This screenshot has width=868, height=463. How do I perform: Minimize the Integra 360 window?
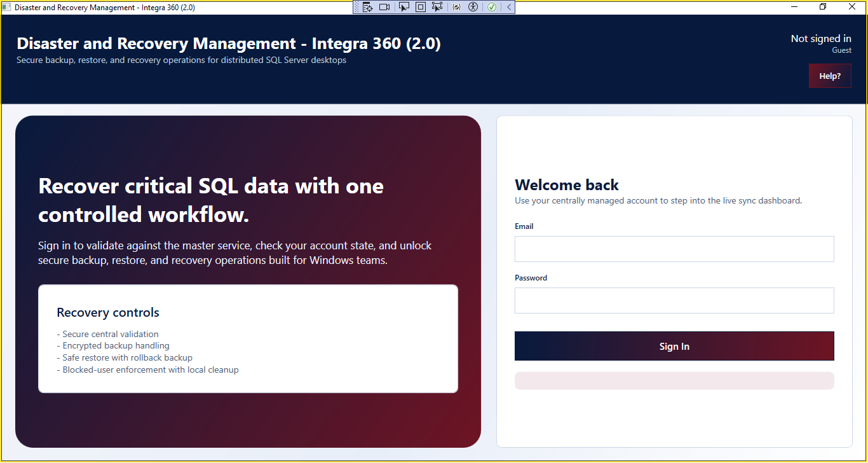coord(794,7)
